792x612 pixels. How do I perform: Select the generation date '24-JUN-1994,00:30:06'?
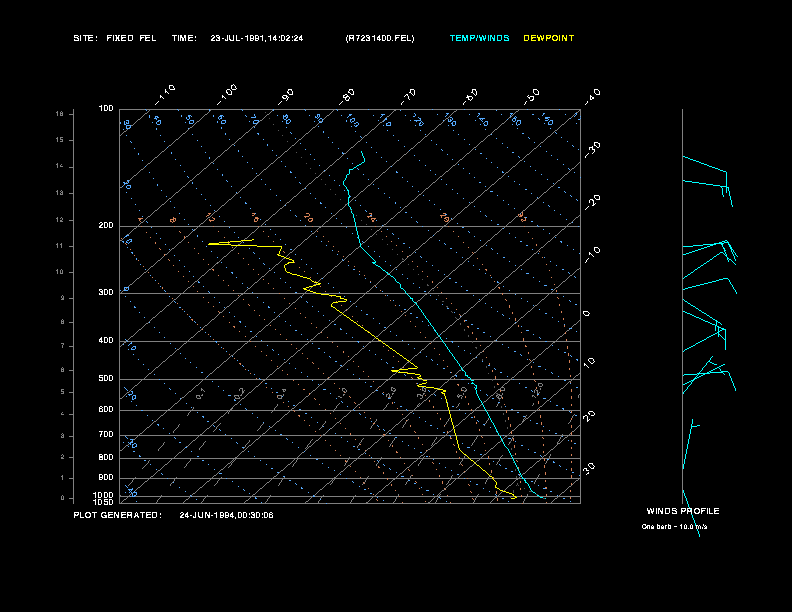tap(226, 515)
